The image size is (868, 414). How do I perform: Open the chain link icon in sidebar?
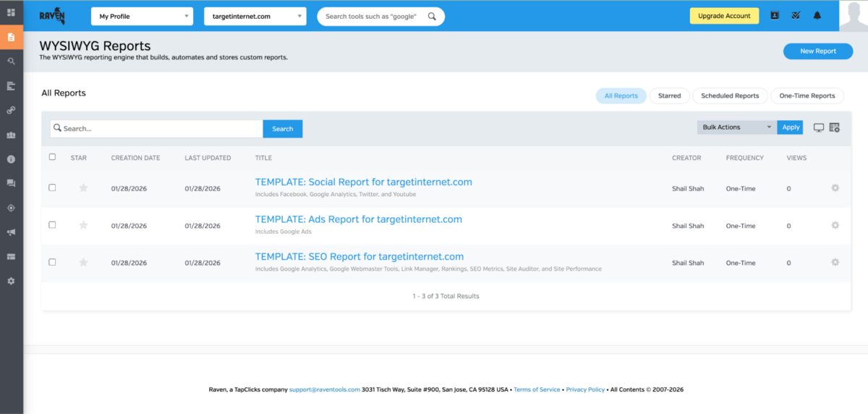point(11,110)
